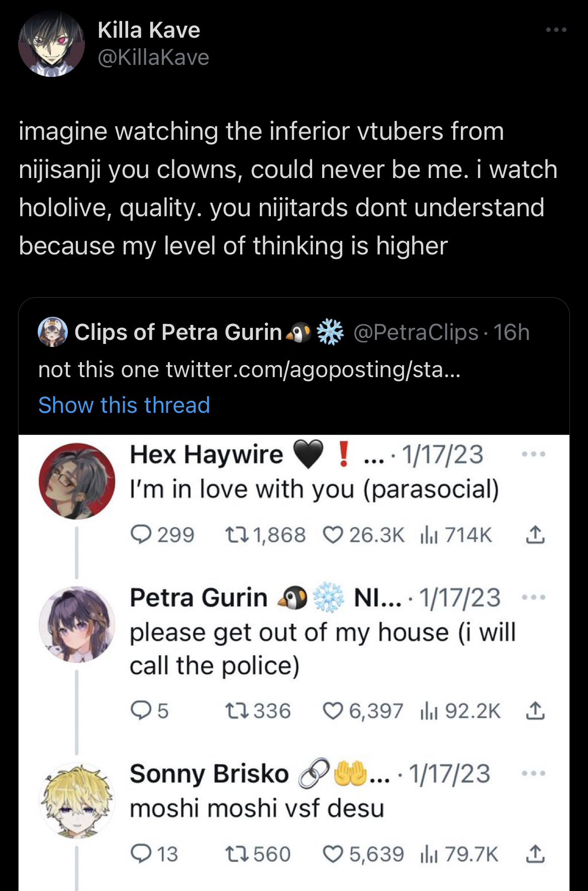Reply to Petra Gurin's tweet

tap(141, 710)
